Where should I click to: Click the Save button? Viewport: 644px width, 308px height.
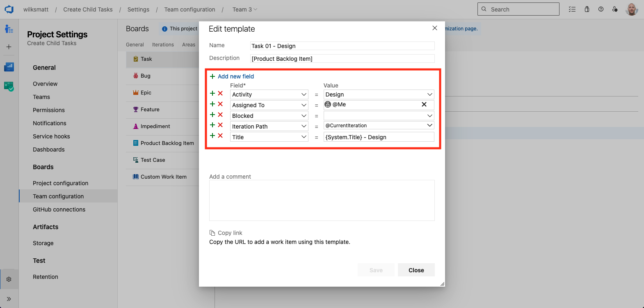[x=376, y=270]
